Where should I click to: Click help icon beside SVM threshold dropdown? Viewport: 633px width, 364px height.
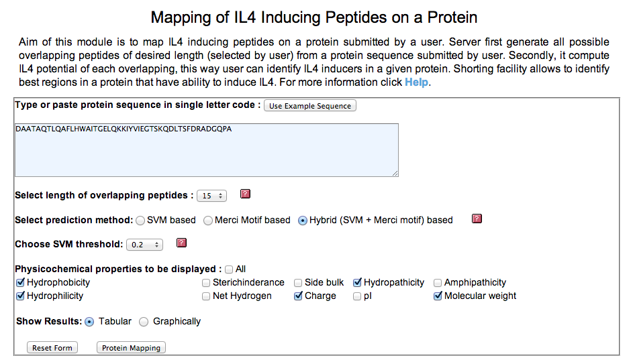point(181,243)
